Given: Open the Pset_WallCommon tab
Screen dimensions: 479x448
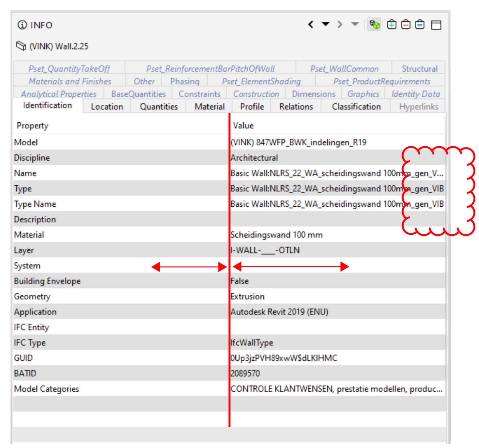Looking at the screenshot, I should coord(344,68).
